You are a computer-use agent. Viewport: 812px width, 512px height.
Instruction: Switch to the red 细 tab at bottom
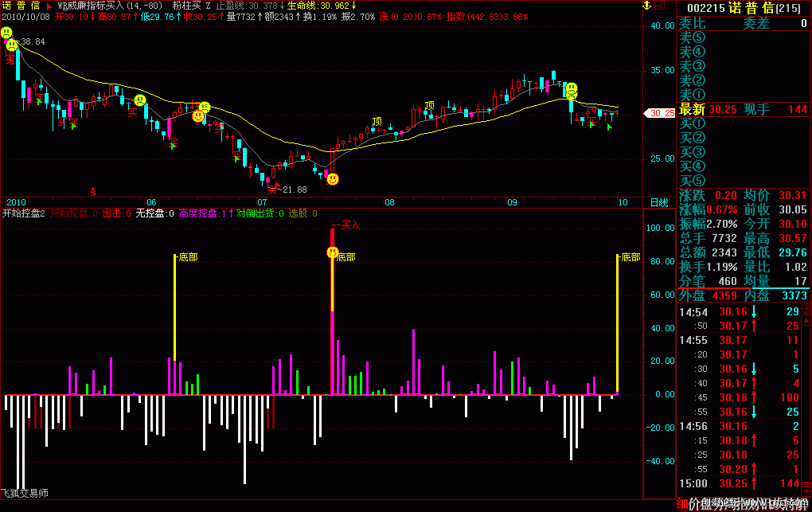[682, 504]
